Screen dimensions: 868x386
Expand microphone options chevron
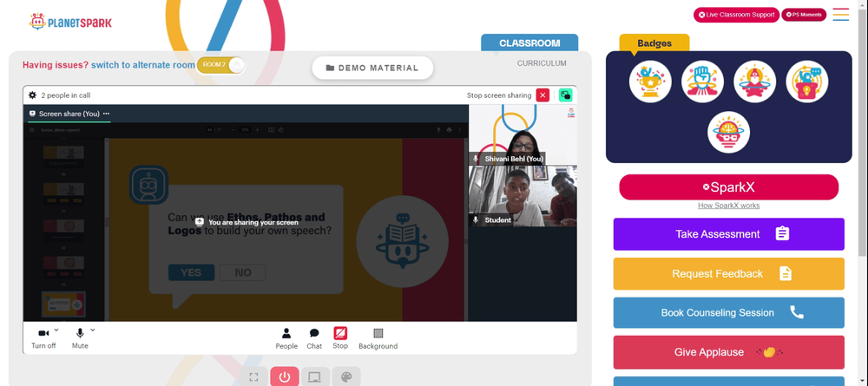pyautogui.click(x=93, y=330)
